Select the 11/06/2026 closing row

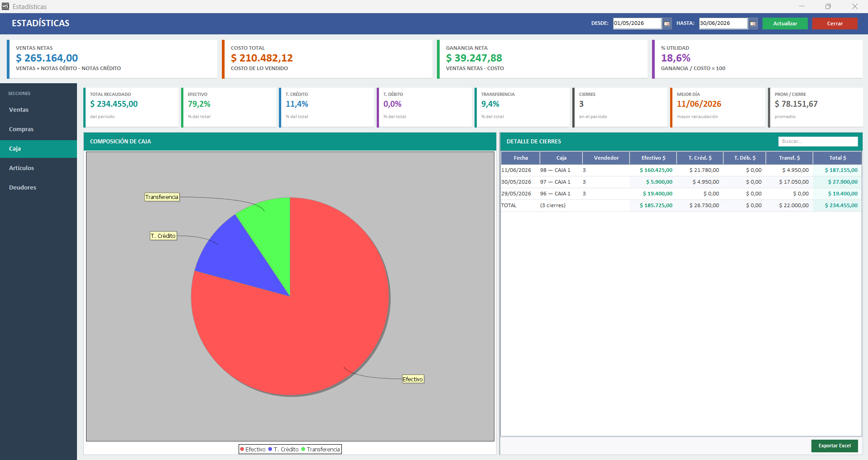click(x=681, y=171)
